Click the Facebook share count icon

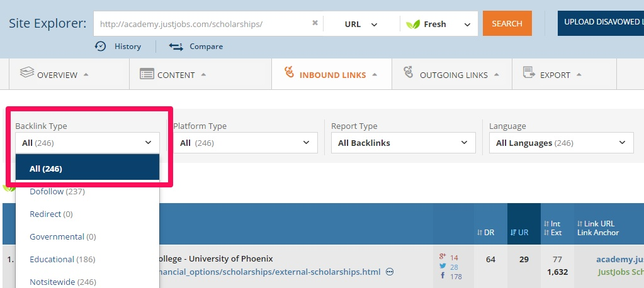[443, 276]
